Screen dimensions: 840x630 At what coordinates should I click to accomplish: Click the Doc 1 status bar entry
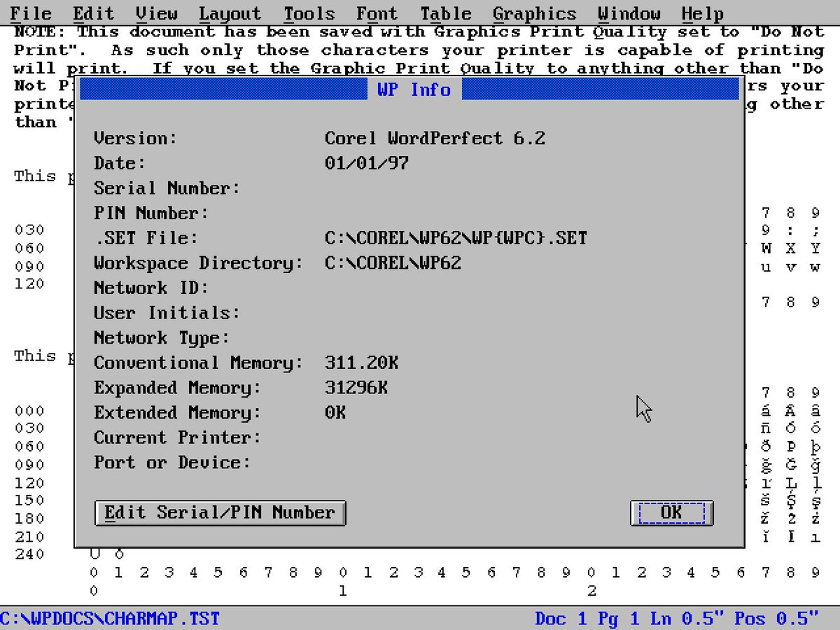(561, 619)
